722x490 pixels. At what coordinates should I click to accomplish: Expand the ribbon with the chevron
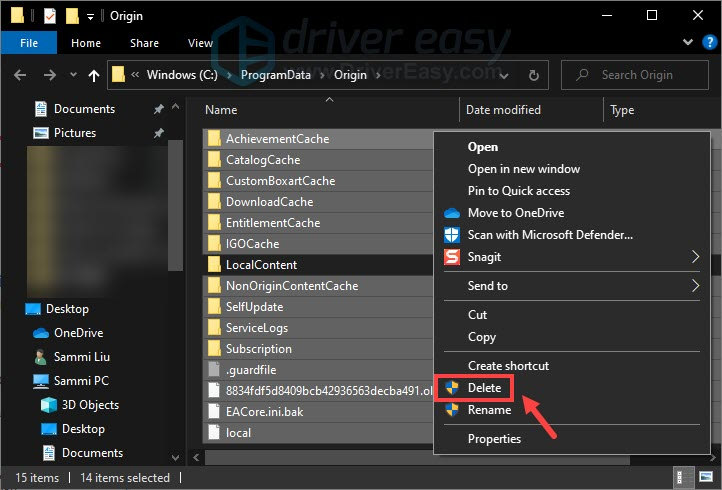point(687,42)
